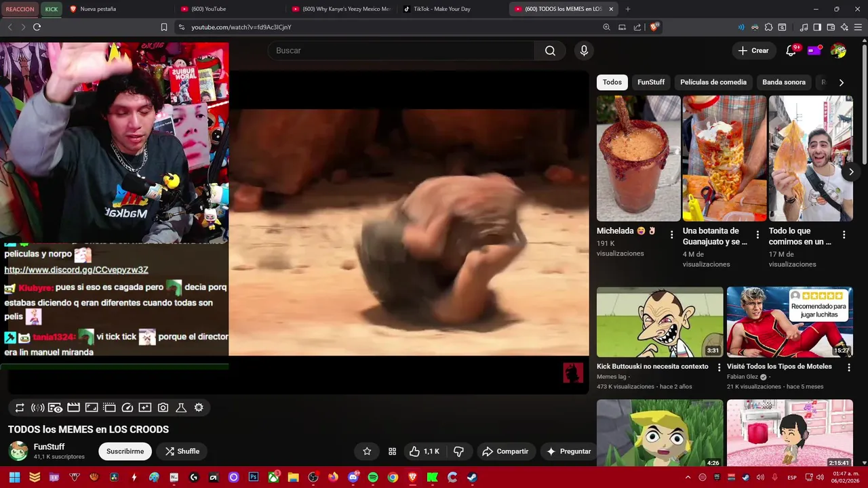Click the flask experiments icon below the player

[x=181, y=407]
